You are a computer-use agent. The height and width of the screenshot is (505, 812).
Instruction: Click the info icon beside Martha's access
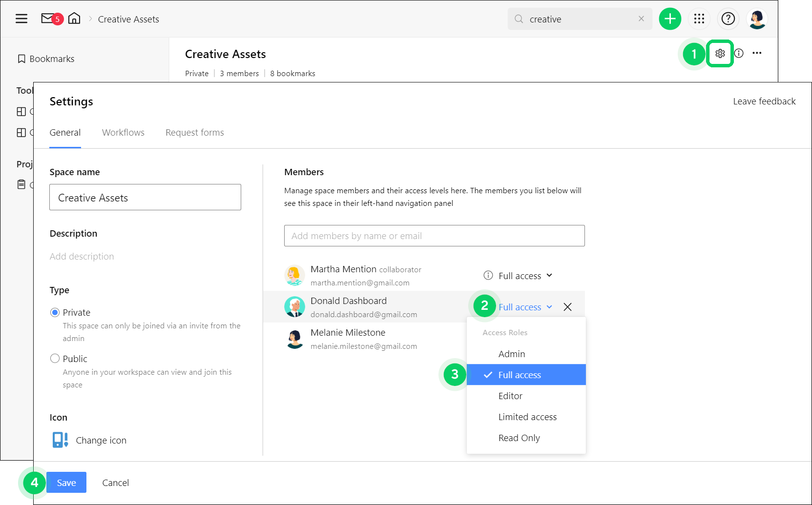pyautogui.click(x=488, y=275)
